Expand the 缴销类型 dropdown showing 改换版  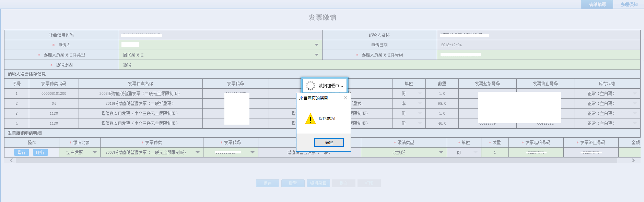441,152
